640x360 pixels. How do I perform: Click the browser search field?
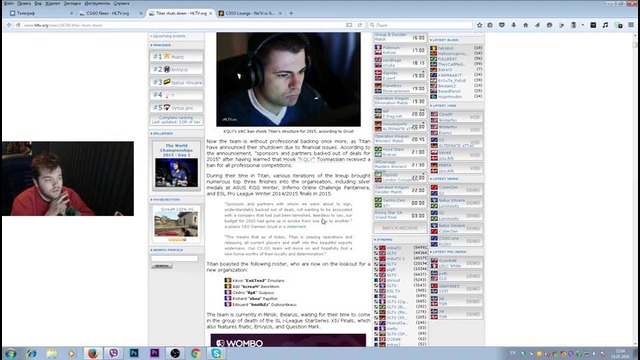coord(420,25)
